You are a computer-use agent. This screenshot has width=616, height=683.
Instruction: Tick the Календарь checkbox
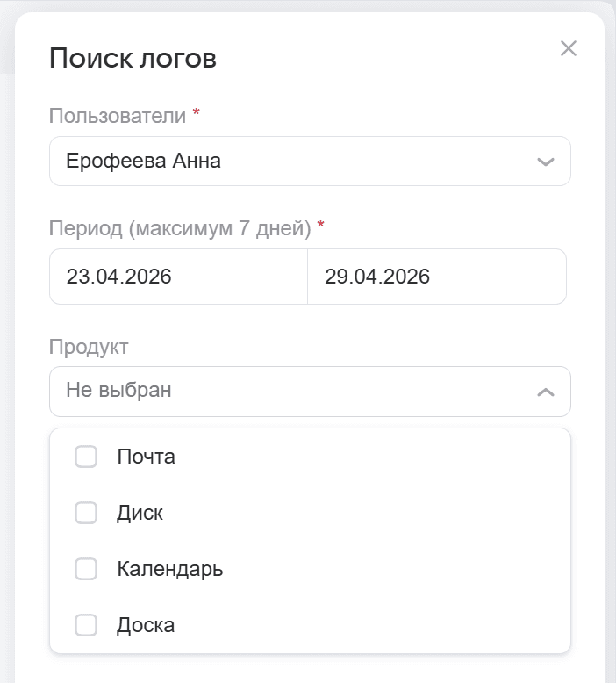click(x=86, y=569)
